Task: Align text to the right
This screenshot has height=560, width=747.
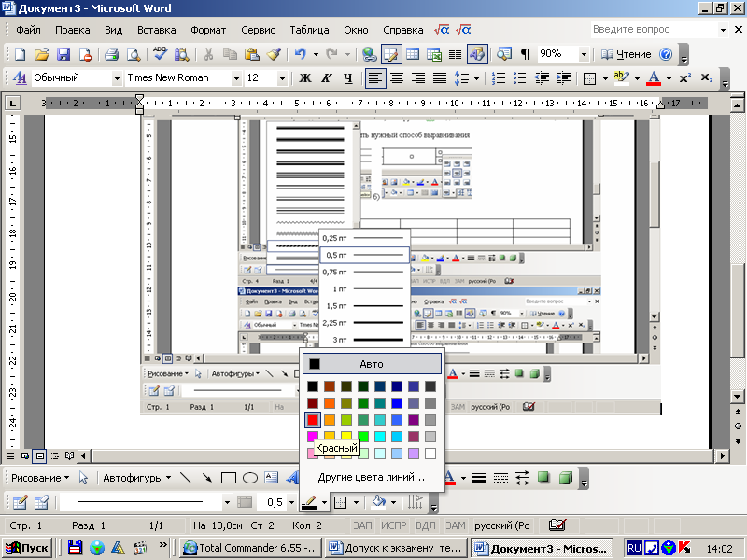Action: (x=418, y=78)
